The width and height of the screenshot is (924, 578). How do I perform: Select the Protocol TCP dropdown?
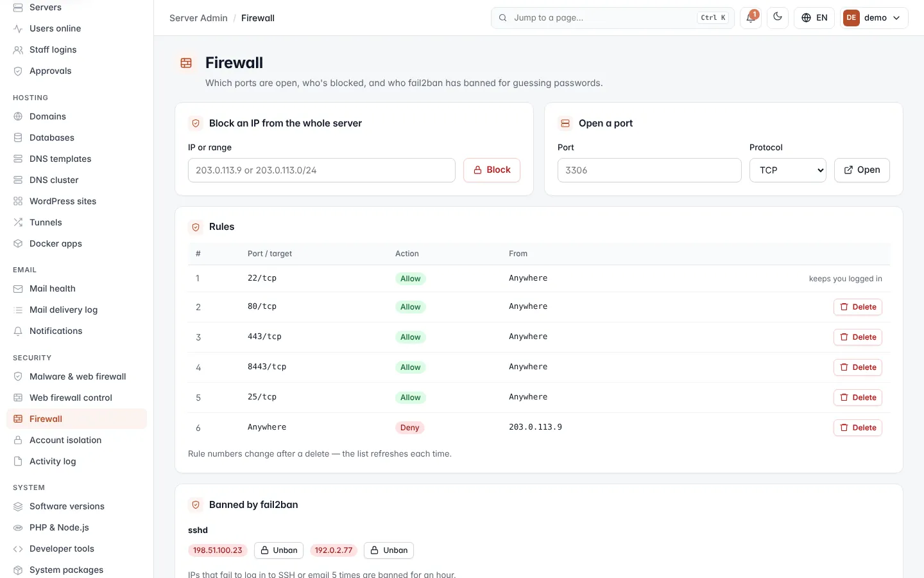pos(788,170)
